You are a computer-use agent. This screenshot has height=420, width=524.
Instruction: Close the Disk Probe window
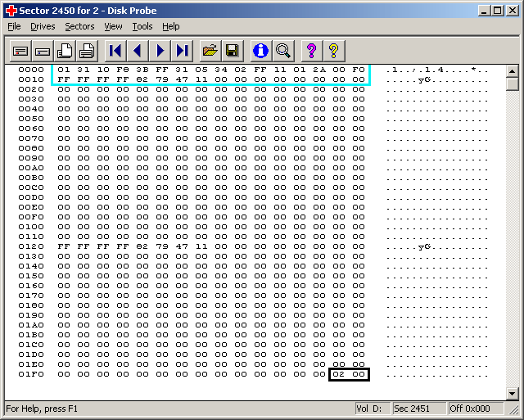tap(512, 11)
